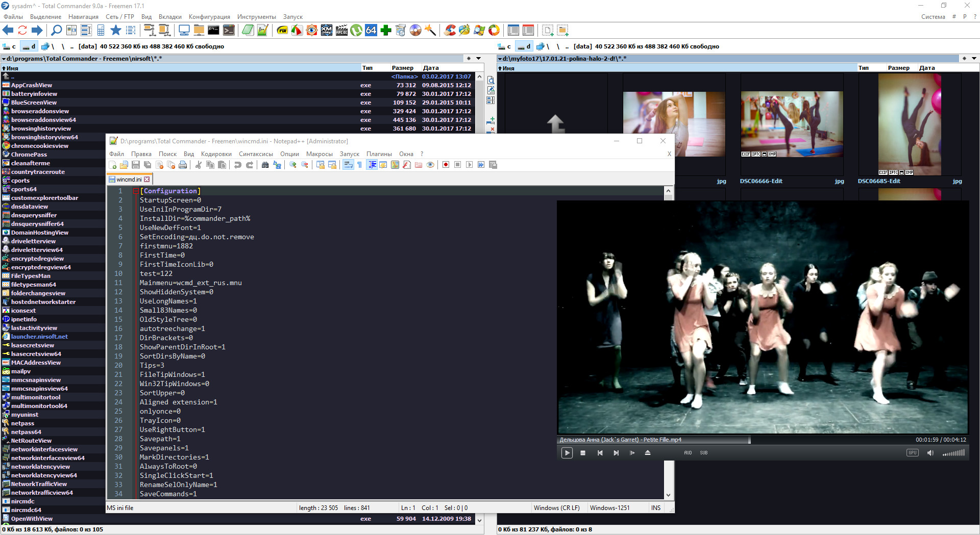Click the Play button in video player

tap(567, 453)
